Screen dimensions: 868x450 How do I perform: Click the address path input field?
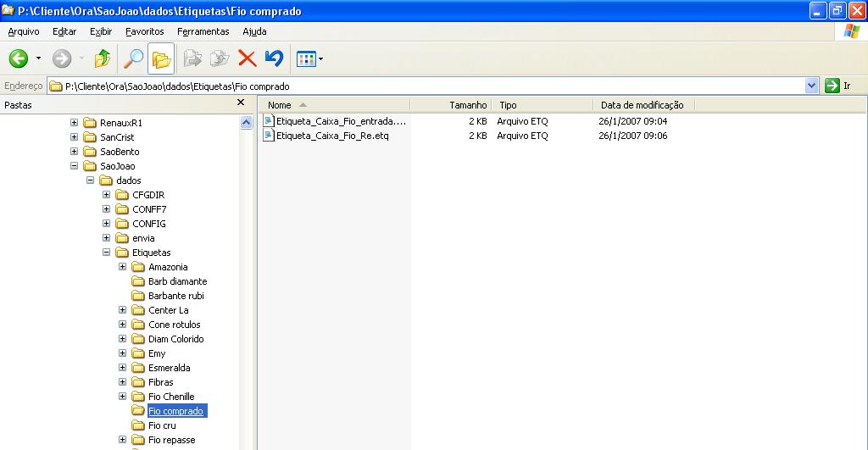coord(424,86)
